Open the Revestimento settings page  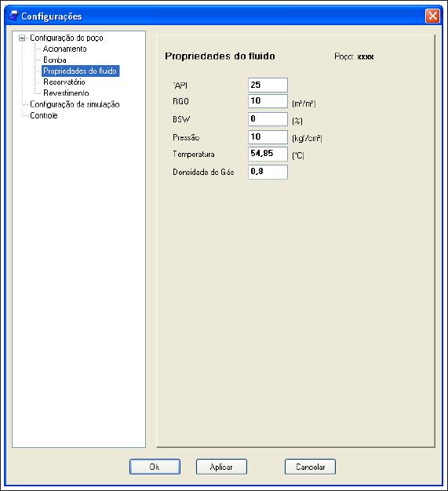(x=66, y=93)
